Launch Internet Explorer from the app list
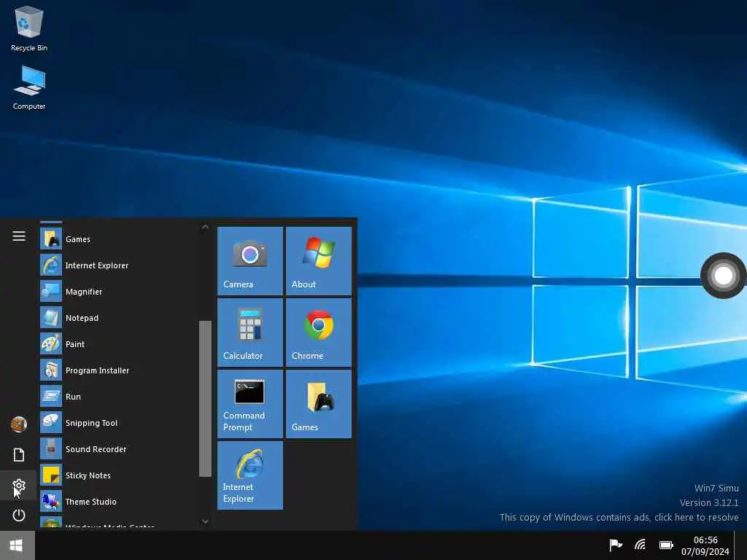Screen dimensions: 747x560 (118, 265)
